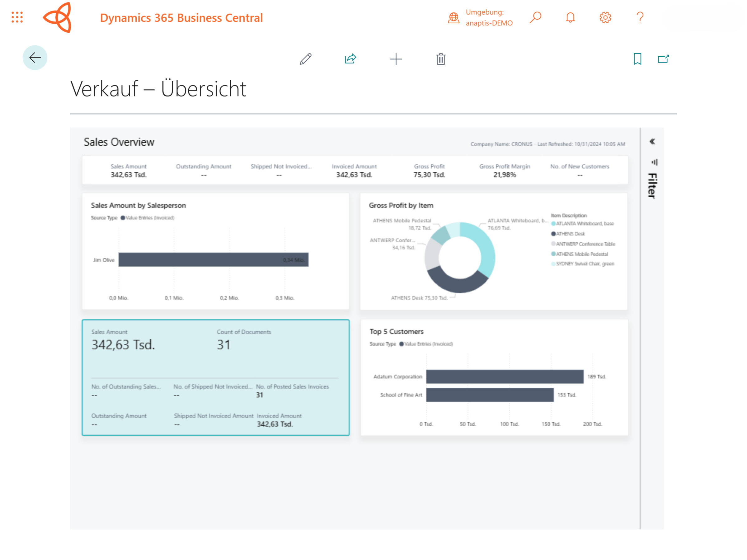Click the 189 Tsd. bar label

pos(596,376)
